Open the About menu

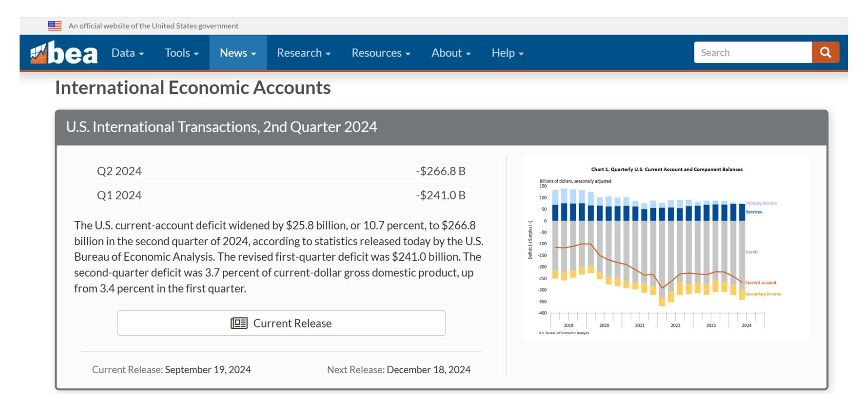coord(451,53)
